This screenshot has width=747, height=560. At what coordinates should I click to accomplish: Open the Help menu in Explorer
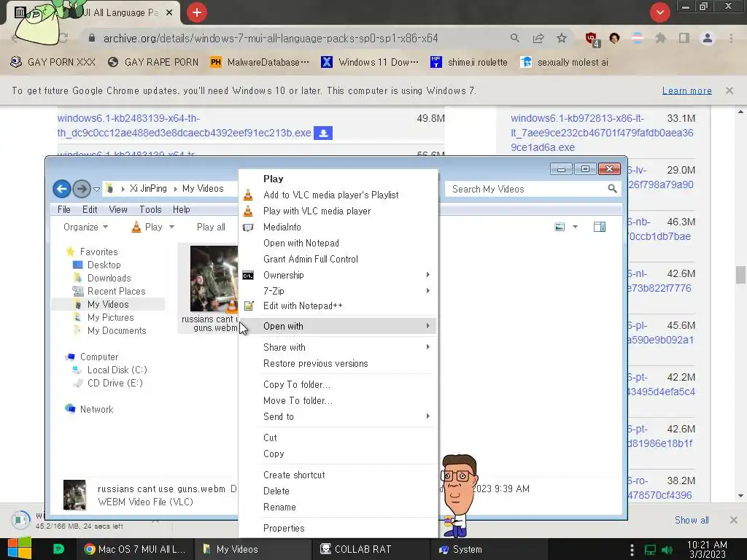(182, 209)
